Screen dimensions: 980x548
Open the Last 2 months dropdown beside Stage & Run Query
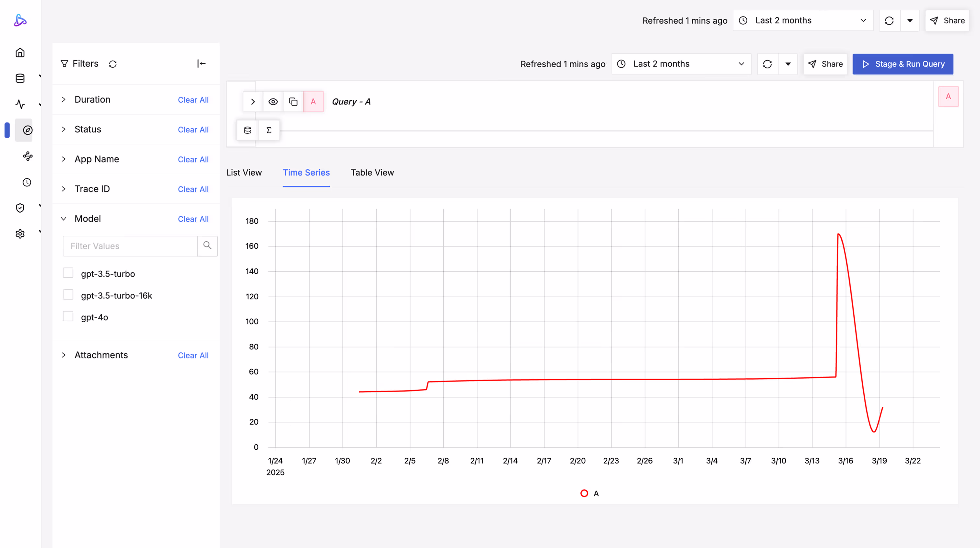[681, 64]
